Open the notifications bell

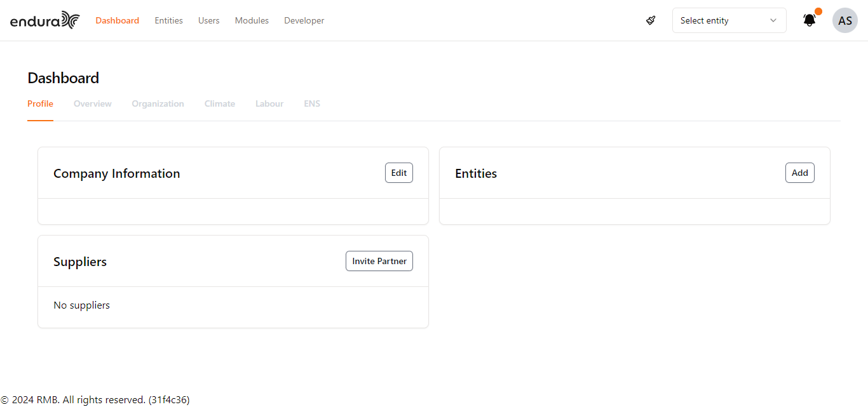810,20
